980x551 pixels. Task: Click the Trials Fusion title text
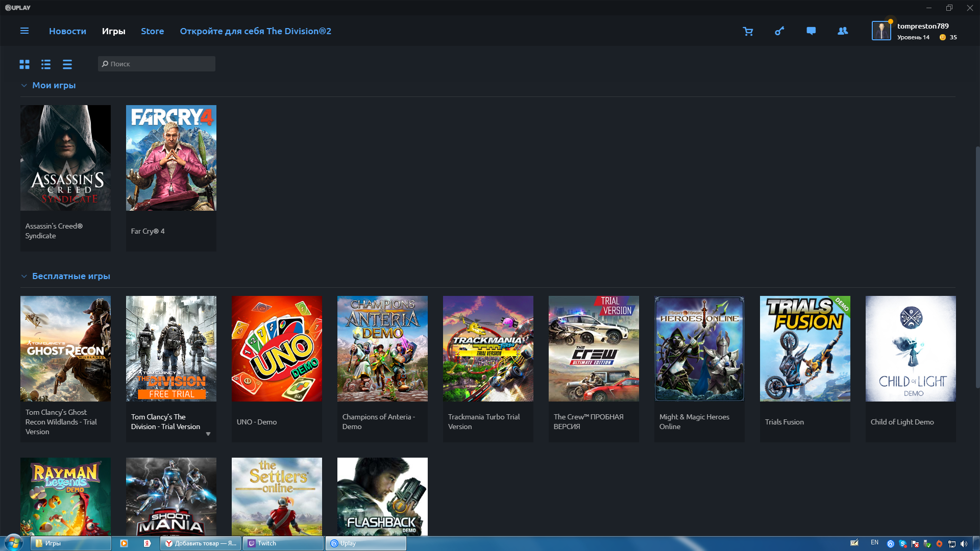[x=785, y=422]
